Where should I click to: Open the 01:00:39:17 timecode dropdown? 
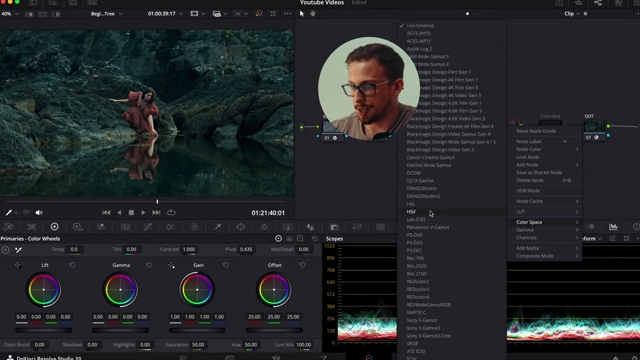tap(165, 13)
